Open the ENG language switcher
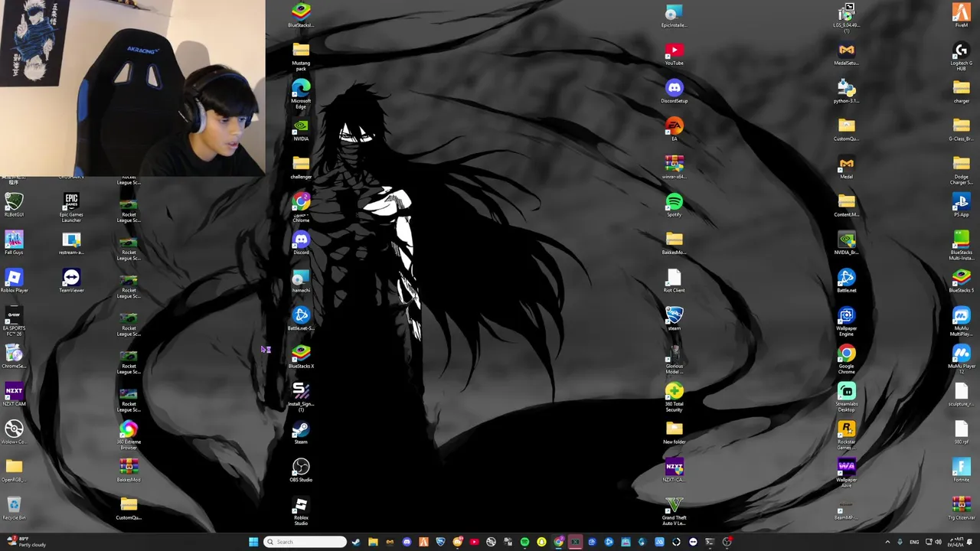The height and width of the screenshot is (551, 980). click(914, 542)
